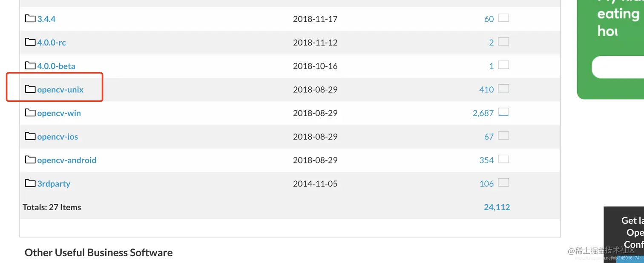Open the 3rdparty folder link
Screen dimensions: 644x263
click(54, 184)
